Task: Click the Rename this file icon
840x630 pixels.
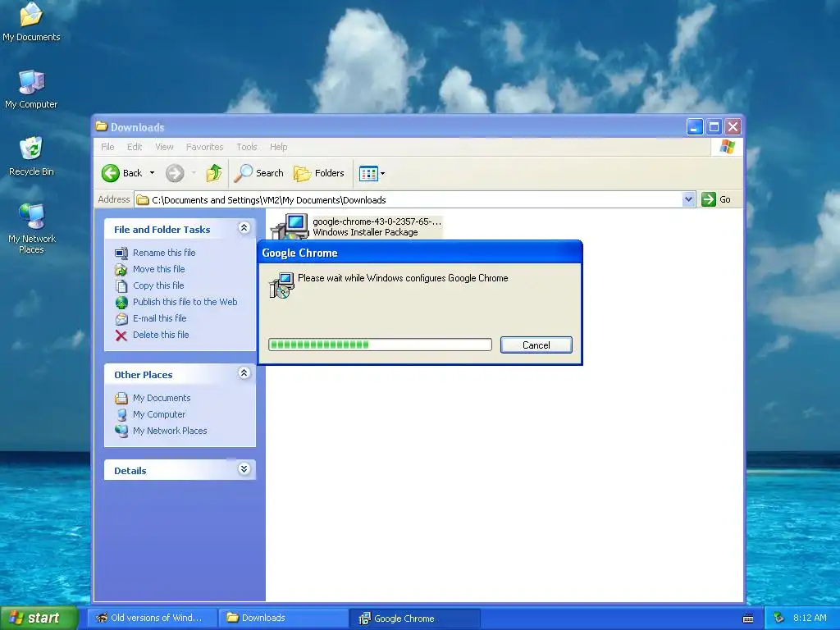Action: [x=121, y=253]
